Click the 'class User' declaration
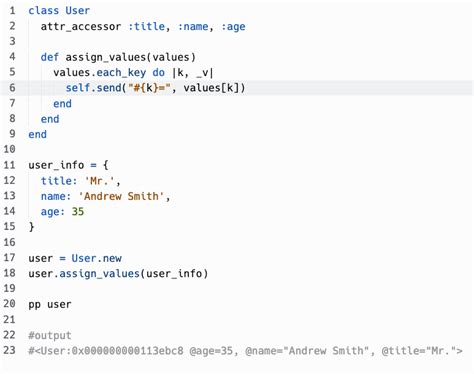474x374 pixels. (59, 10)
